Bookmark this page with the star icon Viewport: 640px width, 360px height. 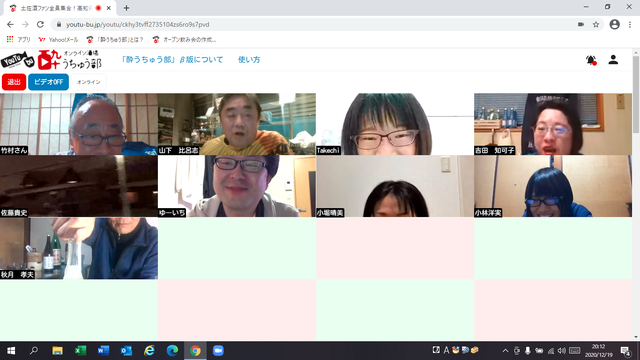point(596,24)
